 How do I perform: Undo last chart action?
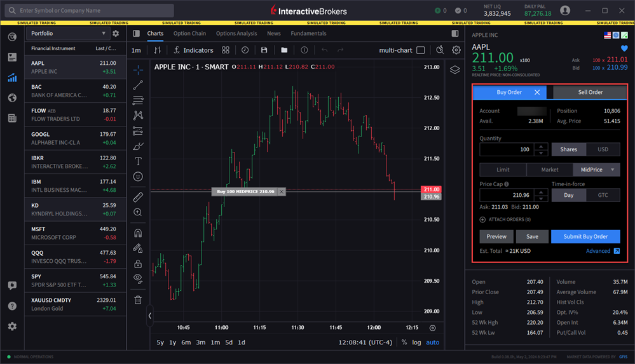(324, 50)
